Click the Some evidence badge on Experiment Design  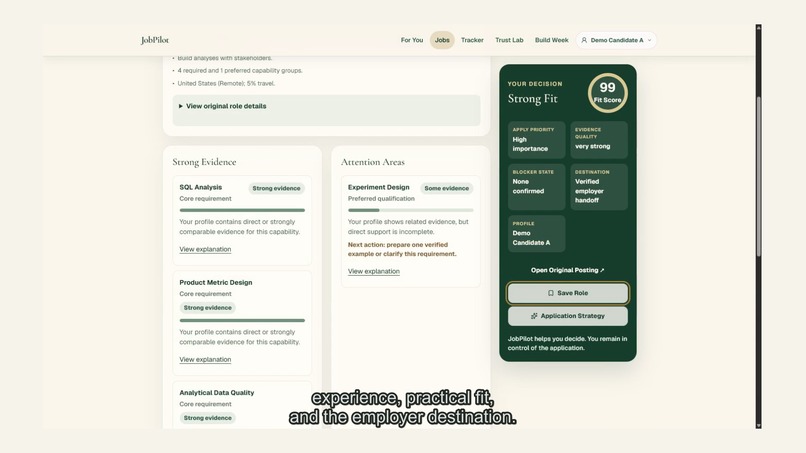point(447,188)
